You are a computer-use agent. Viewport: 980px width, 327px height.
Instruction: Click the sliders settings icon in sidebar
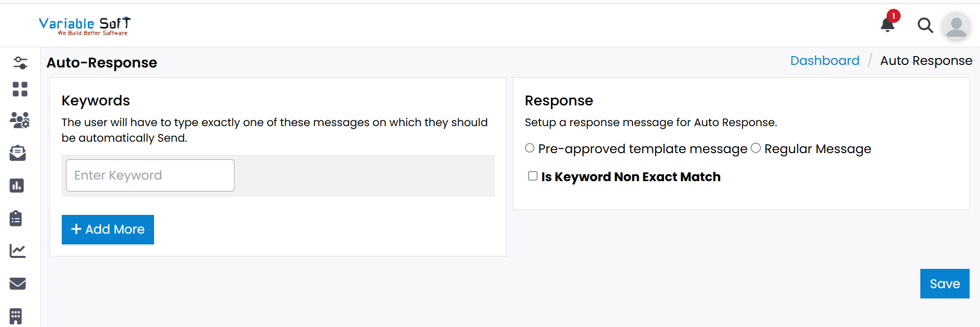pos(20,63)
